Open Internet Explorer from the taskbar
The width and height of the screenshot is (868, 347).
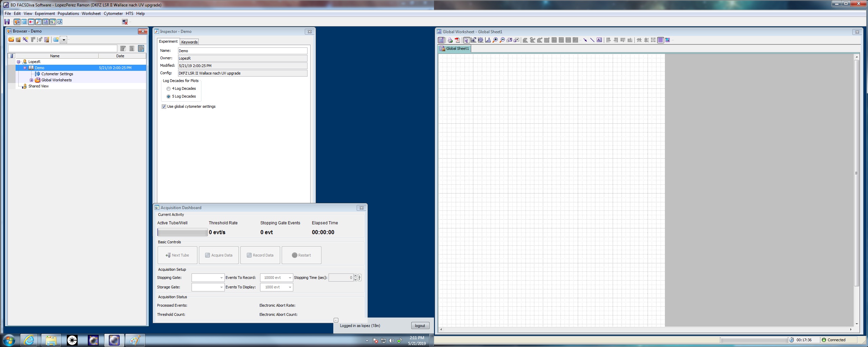pos(29,340)
